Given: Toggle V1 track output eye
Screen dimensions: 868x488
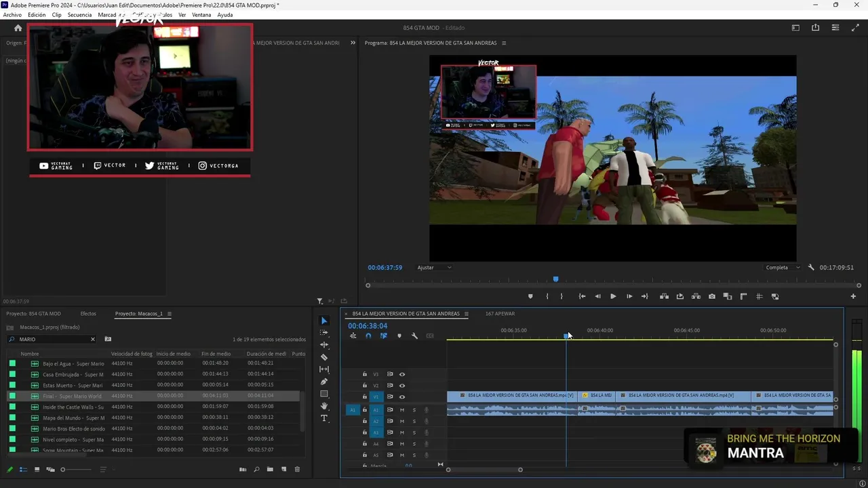Looking at the screenshot, I should pyautogui.click(x=402, y=397).
